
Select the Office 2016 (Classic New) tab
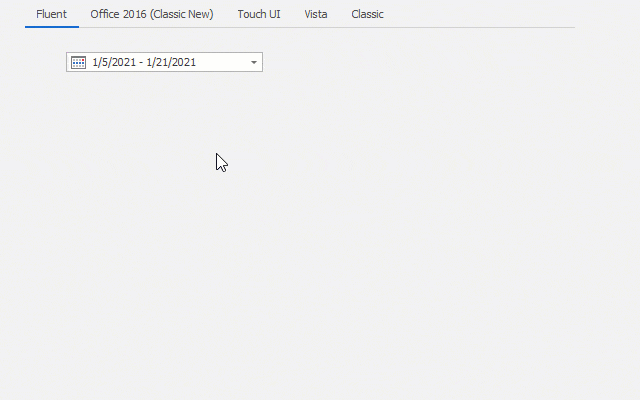pyautogui.click(x=152, y=14)
